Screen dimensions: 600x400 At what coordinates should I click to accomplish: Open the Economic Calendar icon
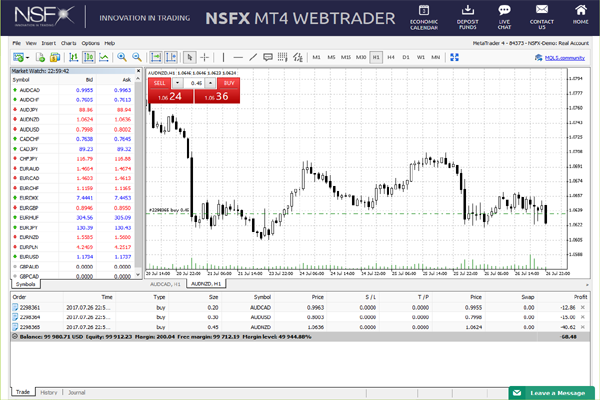424,17
